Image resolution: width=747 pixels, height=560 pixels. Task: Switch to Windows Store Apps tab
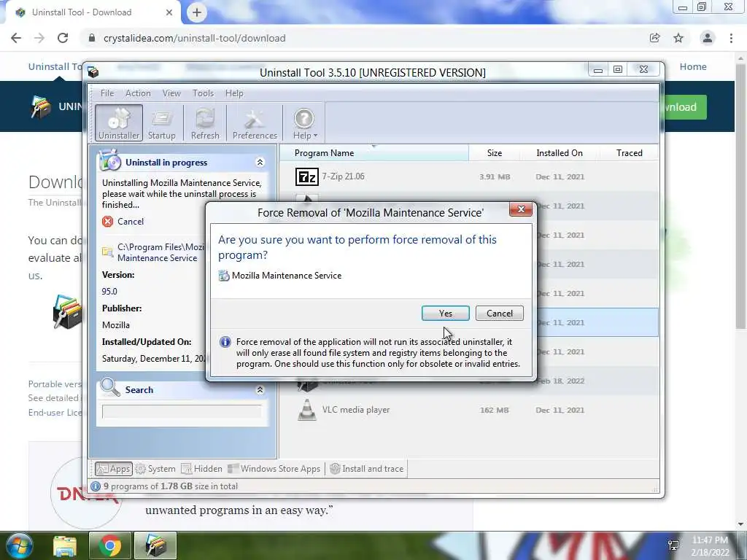click(x=274, y=469)
